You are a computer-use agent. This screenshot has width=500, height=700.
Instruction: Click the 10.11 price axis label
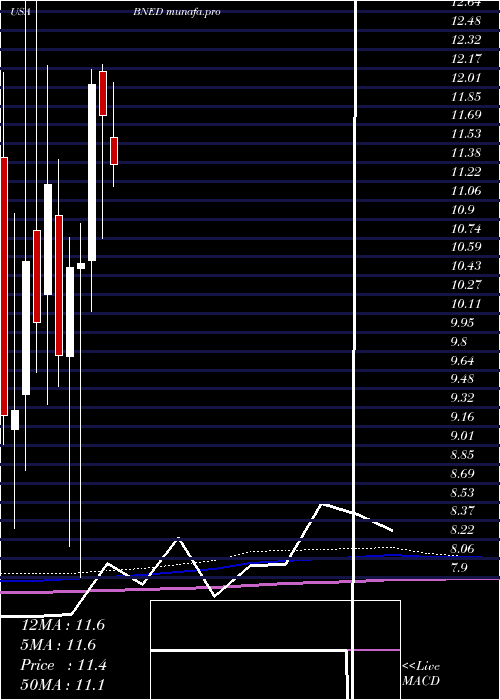(466, 304)
